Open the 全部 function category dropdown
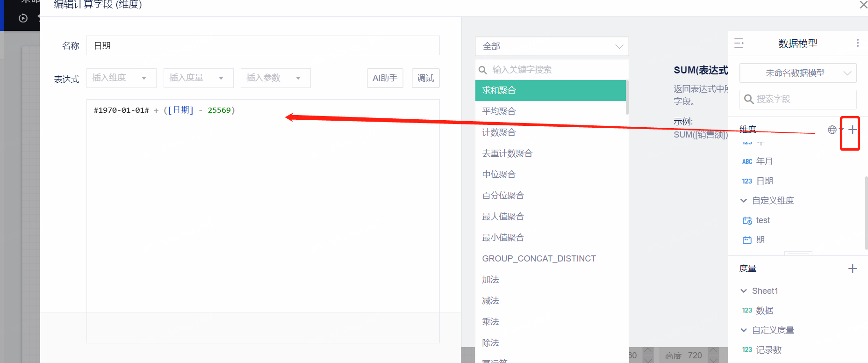The width and height of the screenshot is (868, 363). (552, 46)
